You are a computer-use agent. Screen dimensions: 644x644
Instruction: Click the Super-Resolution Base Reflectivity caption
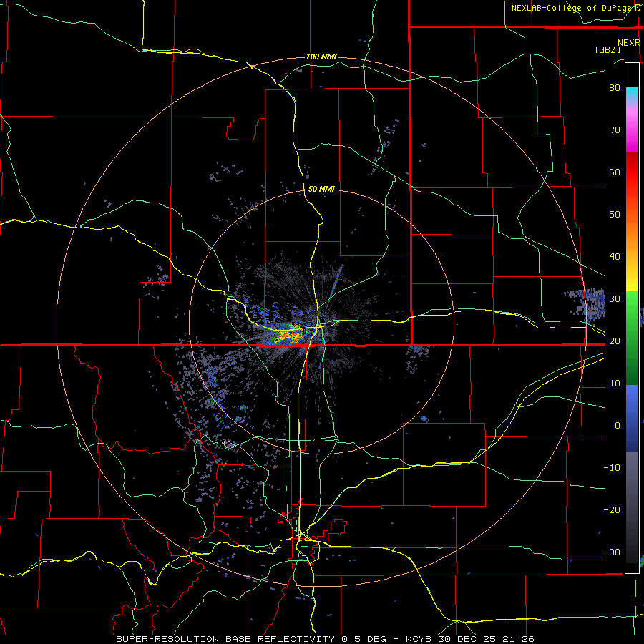tap(325, 639)
